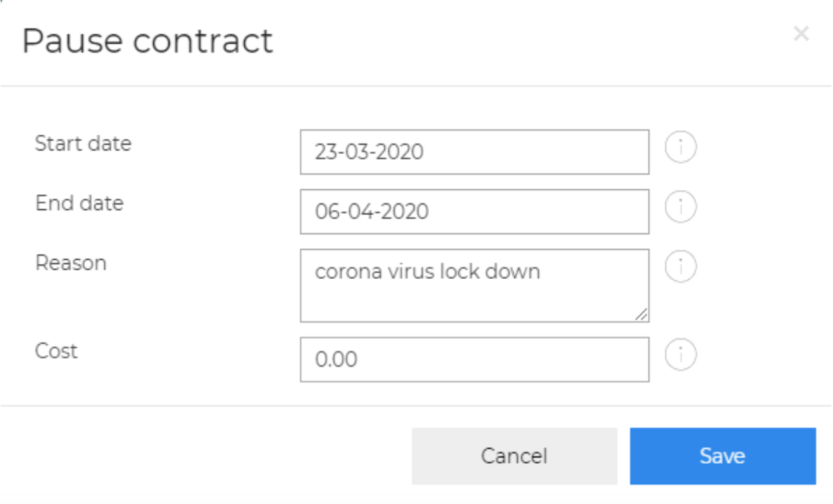Click the 'End date' label

(x=80, y=203)
